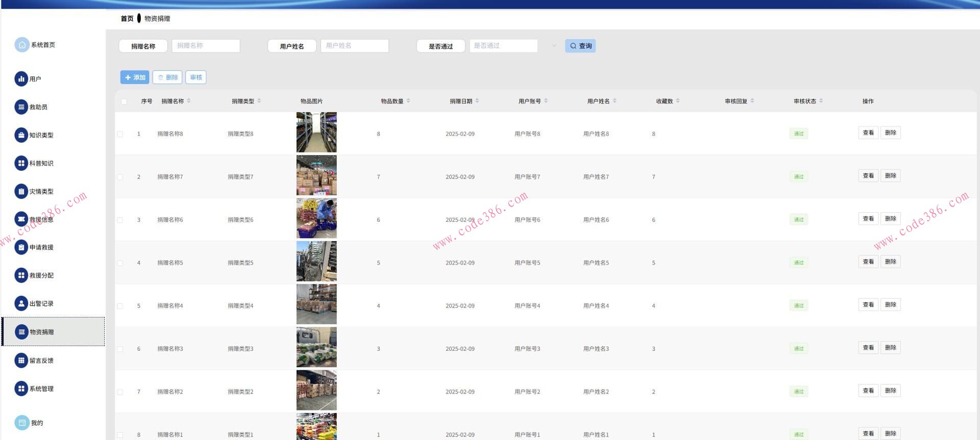Tick the checkbox for row 捐赠名称5
This screenshot has width=980, height=440.
(120, 263)
